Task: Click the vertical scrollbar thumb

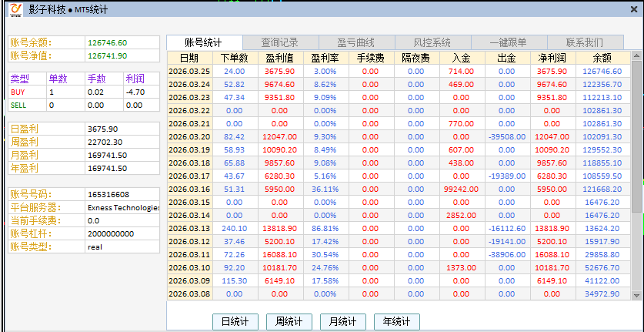Action: tap(636, 136)
